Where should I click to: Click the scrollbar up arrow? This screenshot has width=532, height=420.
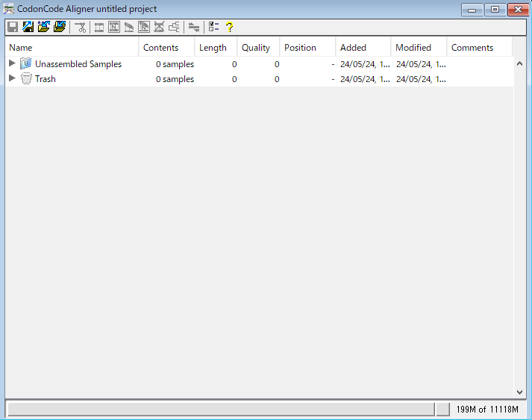click(519, 63)
